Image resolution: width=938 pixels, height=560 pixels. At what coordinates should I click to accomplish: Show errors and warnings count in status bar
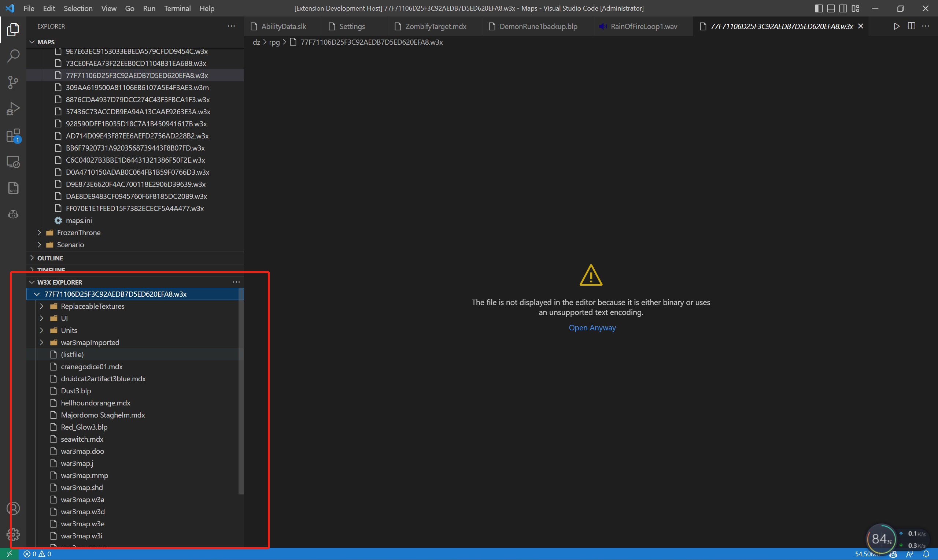[x=37, y=554]
